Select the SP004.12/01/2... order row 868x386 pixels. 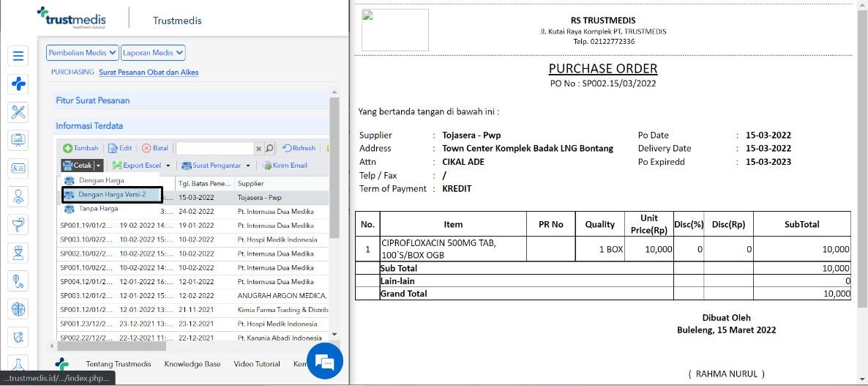pos(192,281)
